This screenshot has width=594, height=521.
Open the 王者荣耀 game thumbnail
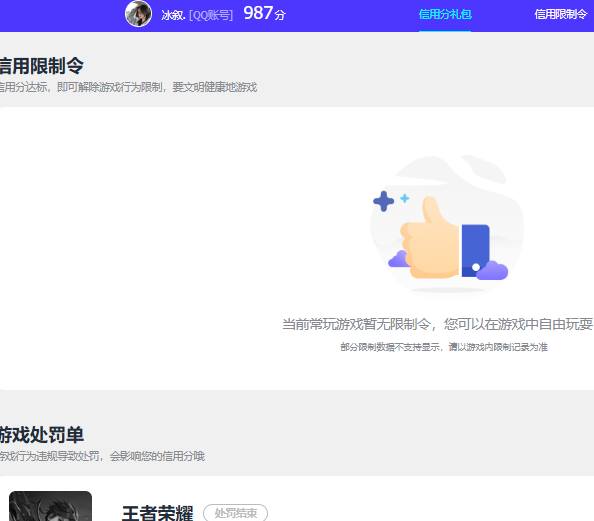50,506
